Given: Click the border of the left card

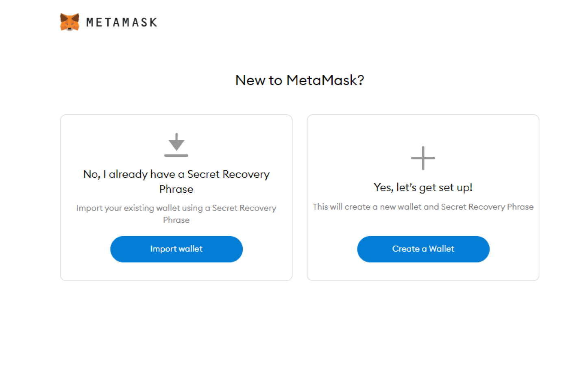Looking at the screenshot, I should [60, 197].
